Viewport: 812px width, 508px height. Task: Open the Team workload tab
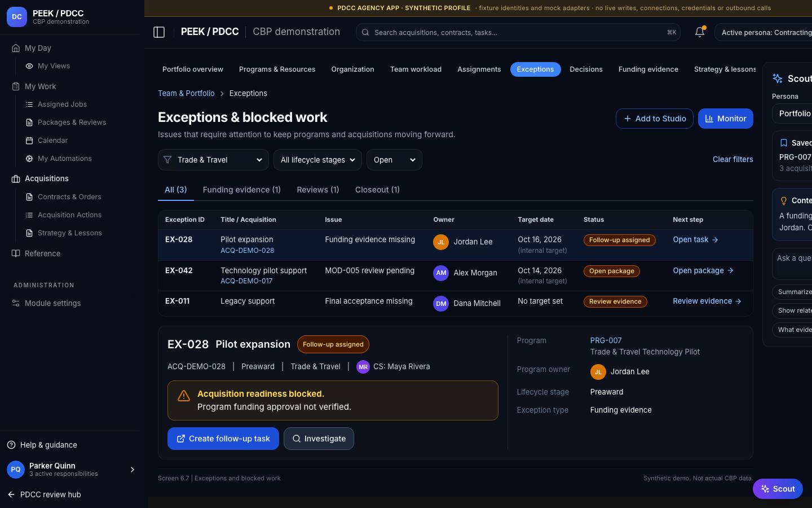pos(416,69)
